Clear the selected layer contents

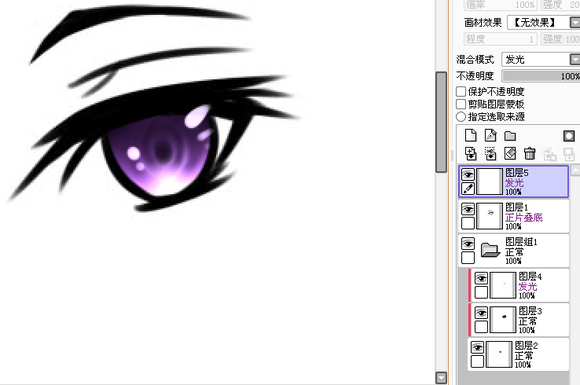point(510,153)
